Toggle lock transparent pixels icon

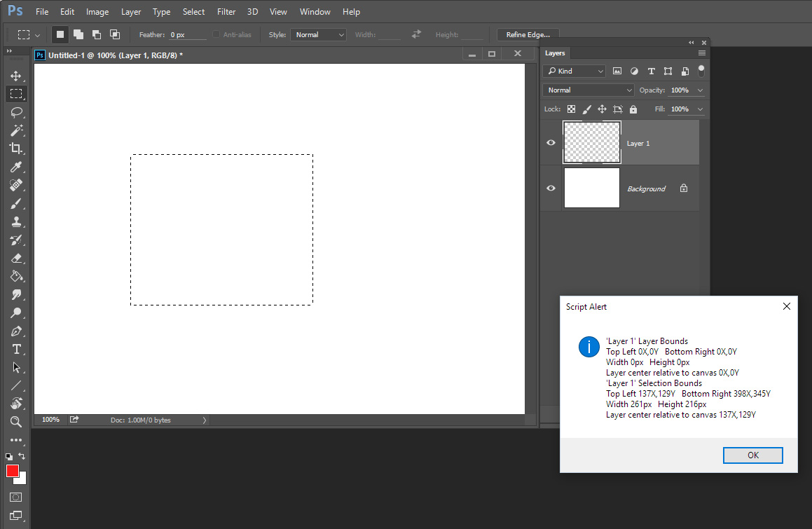point(572,109)
